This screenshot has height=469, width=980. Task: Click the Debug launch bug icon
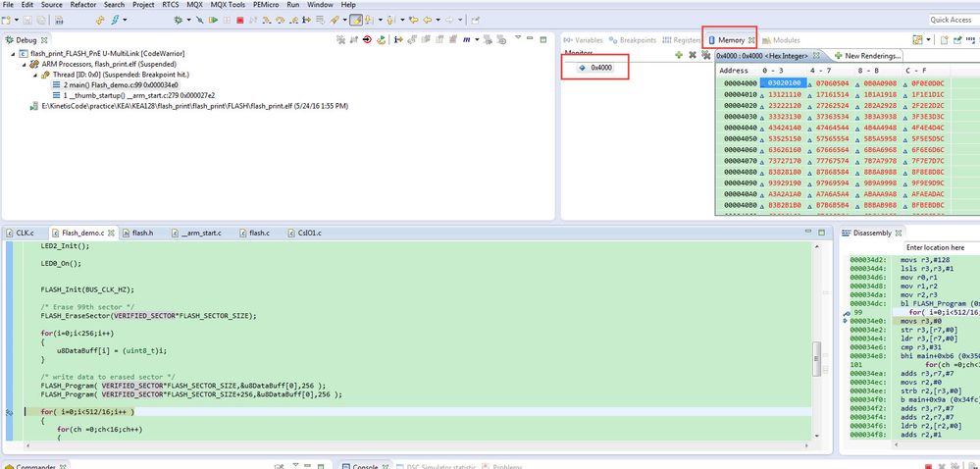179,20
